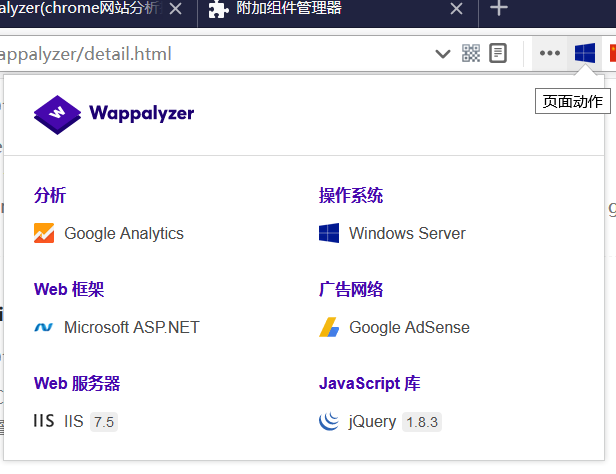Open reader view icon in address bar
Viewport: 616px width, 474px height.
click(x=498, y=53)
